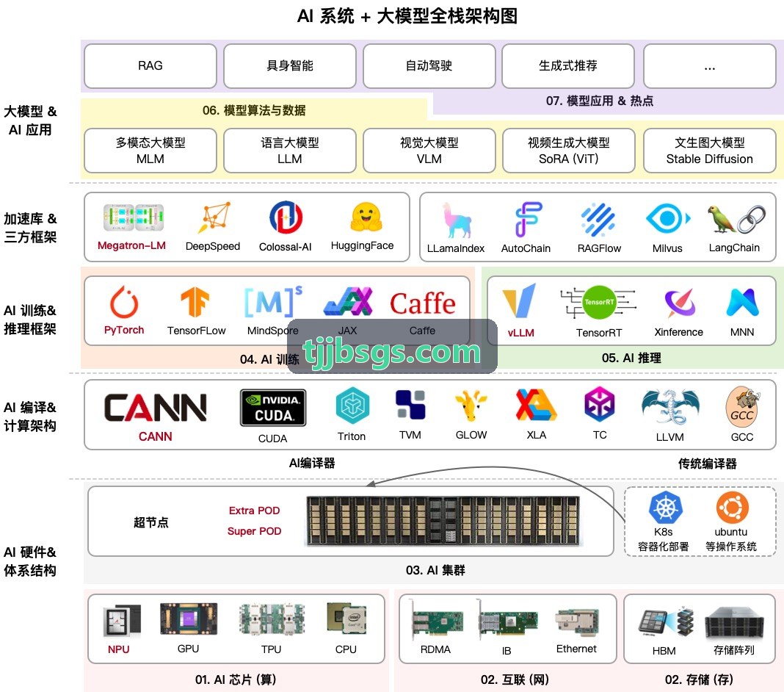Click the 视觉大模型 VLM box
This screenshot has height=692, width=784.
click(x=429, y=151)
